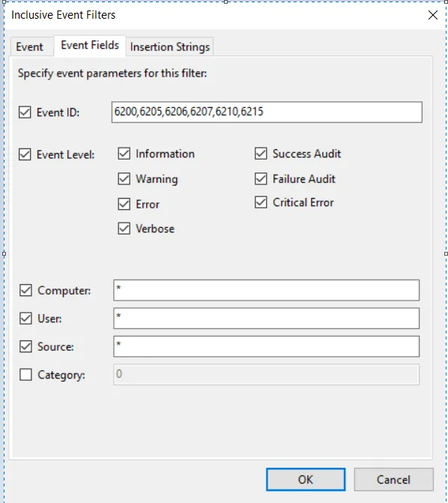Cancel the Inclusive Event Filters dialog
448x503 pixels.
pos(394,480)
